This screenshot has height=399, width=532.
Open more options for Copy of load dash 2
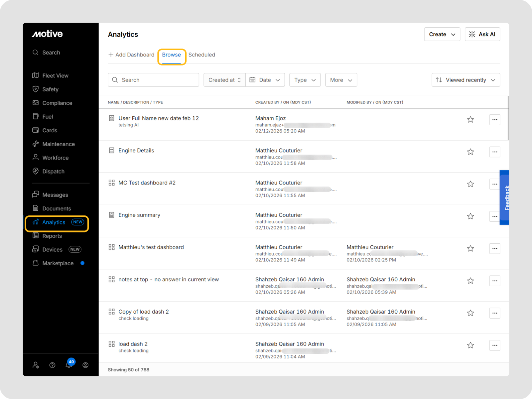(494, 313)
